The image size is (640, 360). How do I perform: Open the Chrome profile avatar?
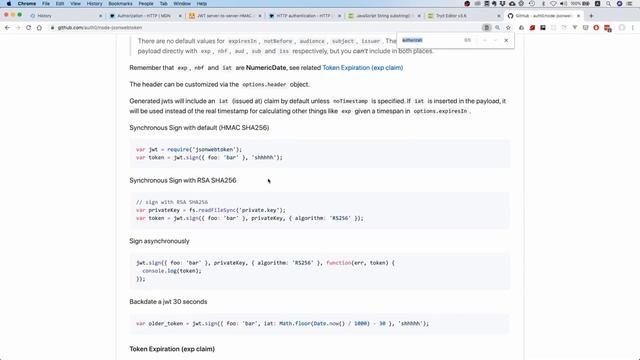(622, 28)
